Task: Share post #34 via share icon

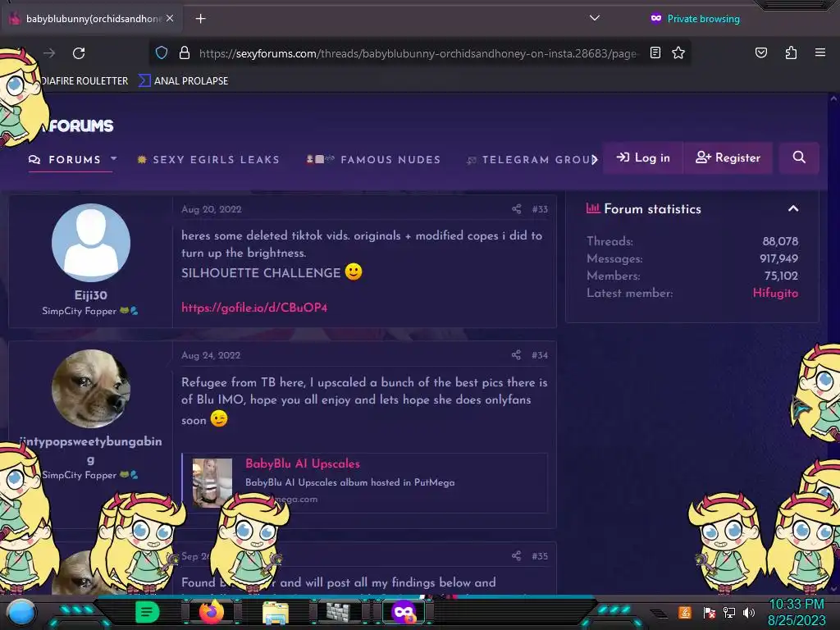Action: pos(516,354)
